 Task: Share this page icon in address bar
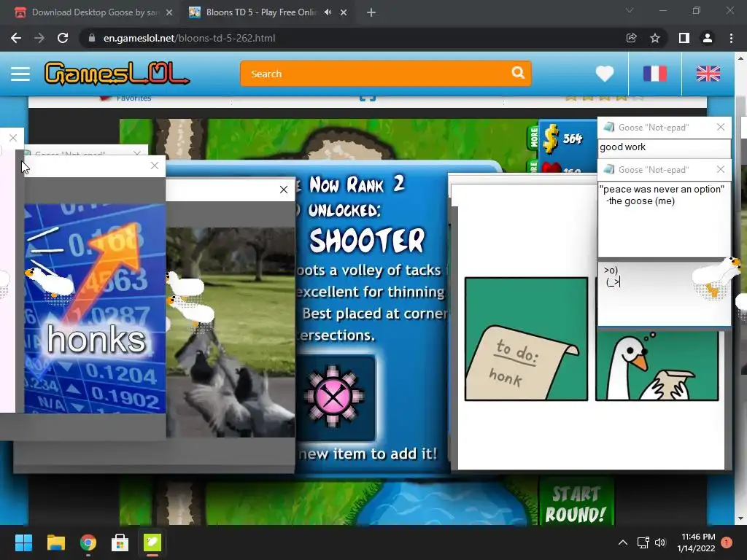coord(631,38)
